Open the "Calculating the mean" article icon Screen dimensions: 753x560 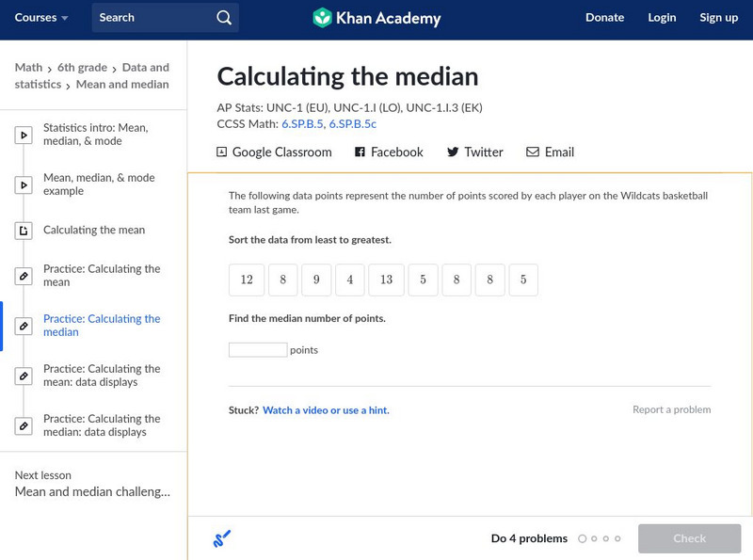click(x=24, y=230)
